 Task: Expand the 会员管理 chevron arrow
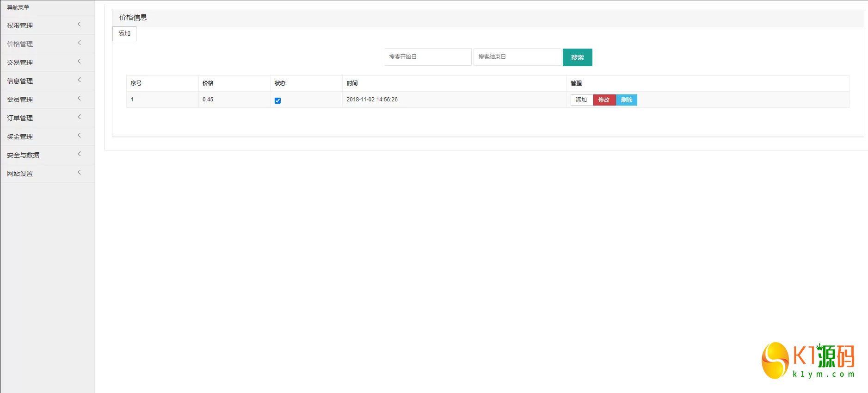pos(79,98)
